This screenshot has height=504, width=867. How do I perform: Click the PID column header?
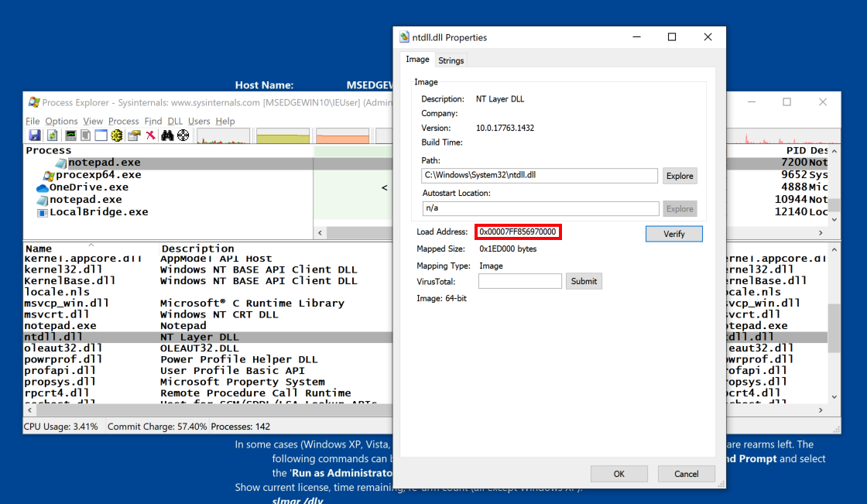coord(797,150)
